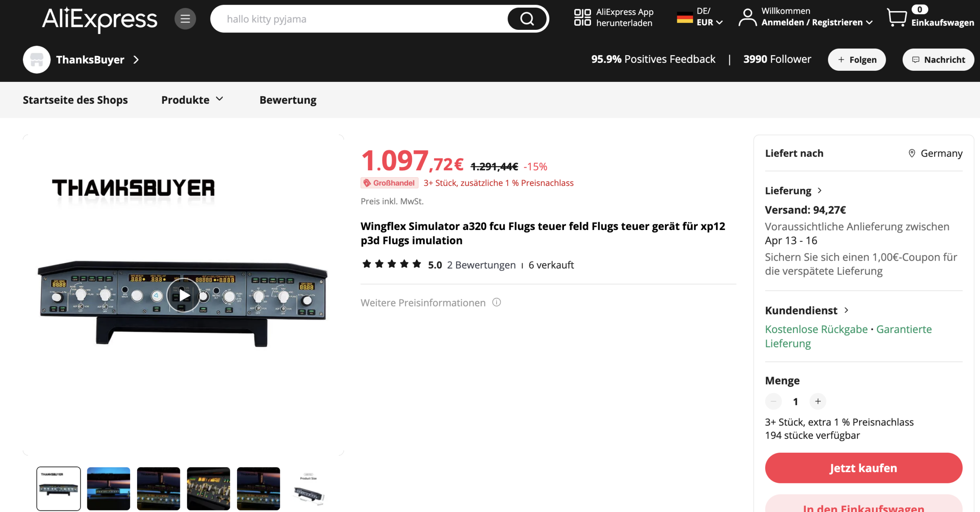The height and width of the screenshot is (512, 980).
Task: Increase quantity with the plus button
Action: (x=818, y=401)
